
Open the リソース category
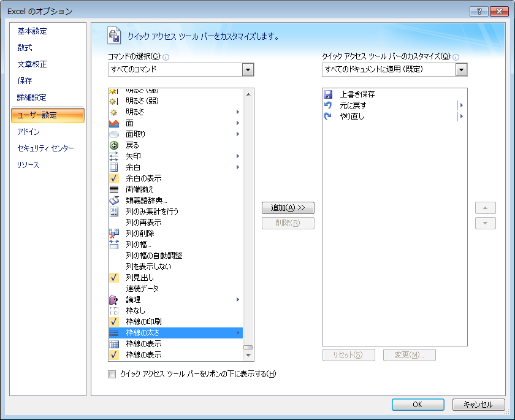(x=28, y=164)
